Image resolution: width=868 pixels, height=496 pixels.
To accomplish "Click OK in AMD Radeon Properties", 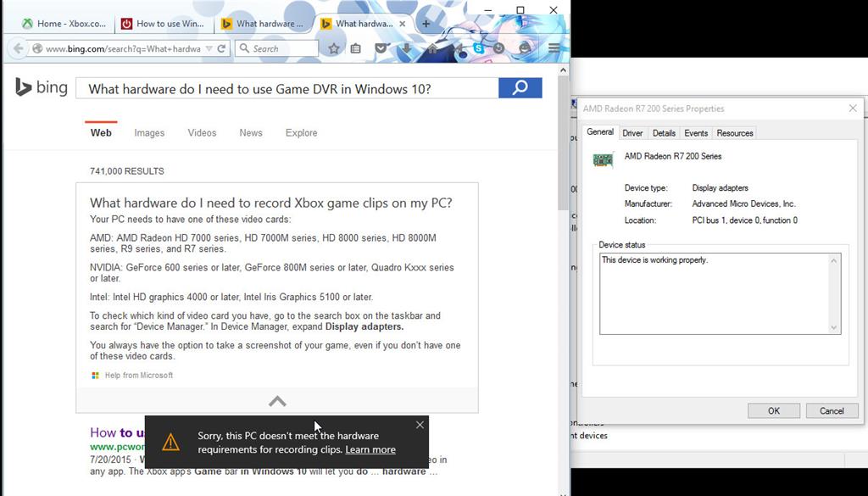I will click(773, 410).
